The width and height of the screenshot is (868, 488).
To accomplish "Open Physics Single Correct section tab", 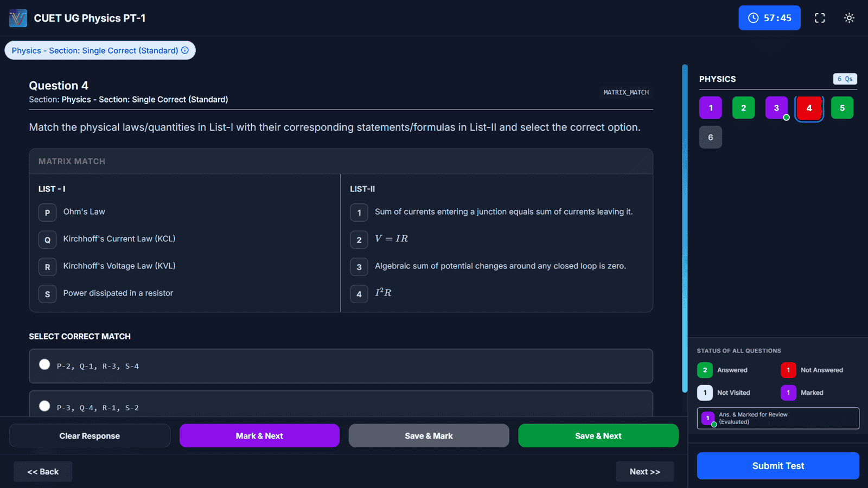I will [95, 50].
